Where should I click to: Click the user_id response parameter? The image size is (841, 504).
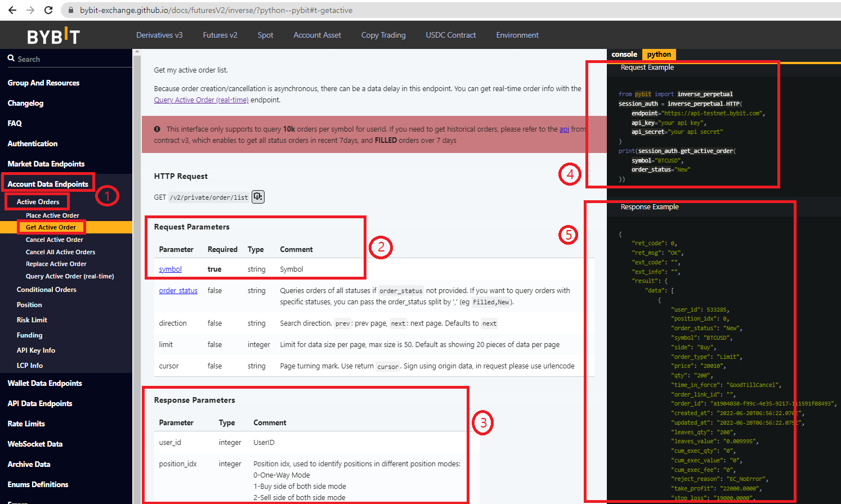coord(170,443)
